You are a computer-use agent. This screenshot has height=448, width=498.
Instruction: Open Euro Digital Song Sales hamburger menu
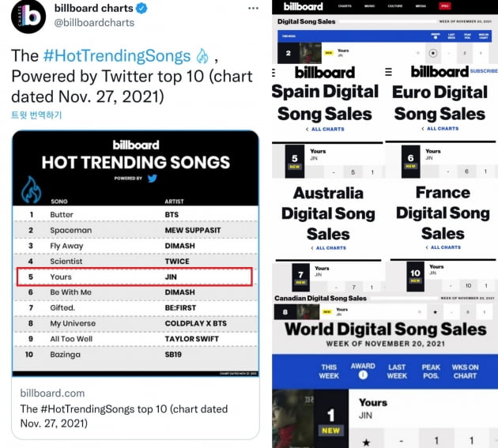388,72
